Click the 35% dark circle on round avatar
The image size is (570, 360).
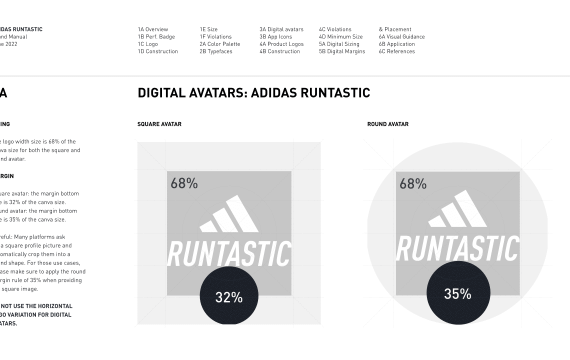[458, 292]
